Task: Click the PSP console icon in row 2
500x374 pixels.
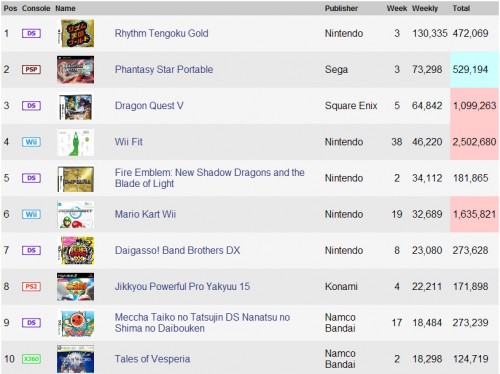Action: tap(31, 69)
